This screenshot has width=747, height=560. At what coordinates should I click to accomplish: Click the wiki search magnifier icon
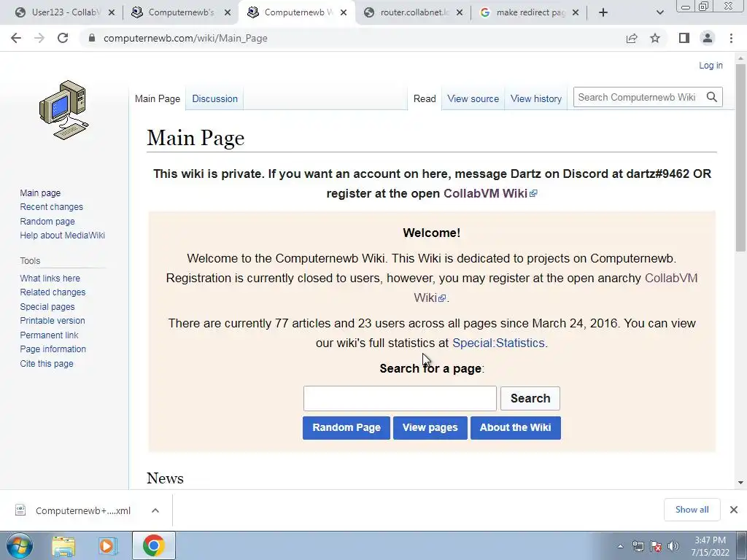[x=712, y=97]
